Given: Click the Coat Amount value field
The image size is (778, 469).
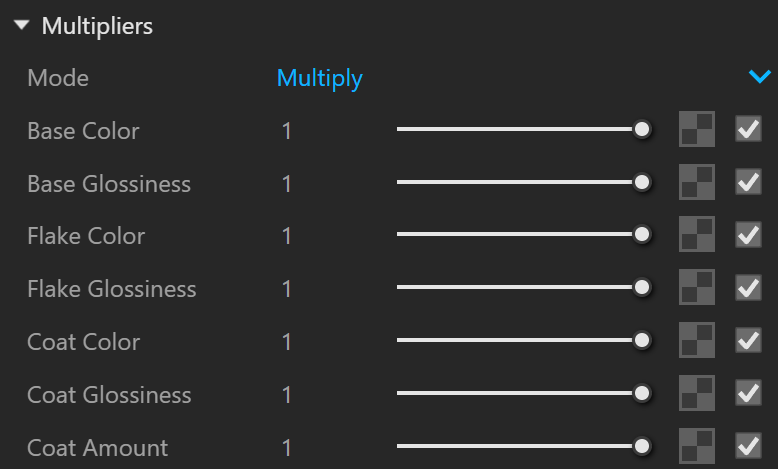Looking at the screenshot, I should tap(286, 448).
